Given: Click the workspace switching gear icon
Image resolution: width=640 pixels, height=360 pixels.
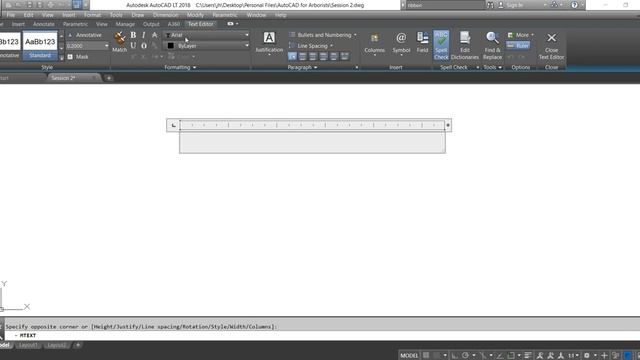Looking at the screenshot, I should click(587, 356).
